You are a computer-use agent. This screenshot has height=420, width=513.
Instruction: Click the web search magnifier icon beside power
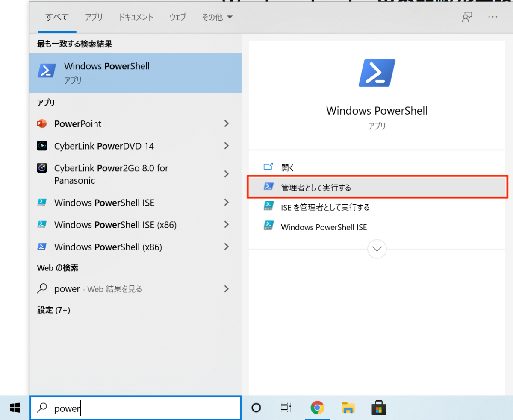click(x=42, y=289)
